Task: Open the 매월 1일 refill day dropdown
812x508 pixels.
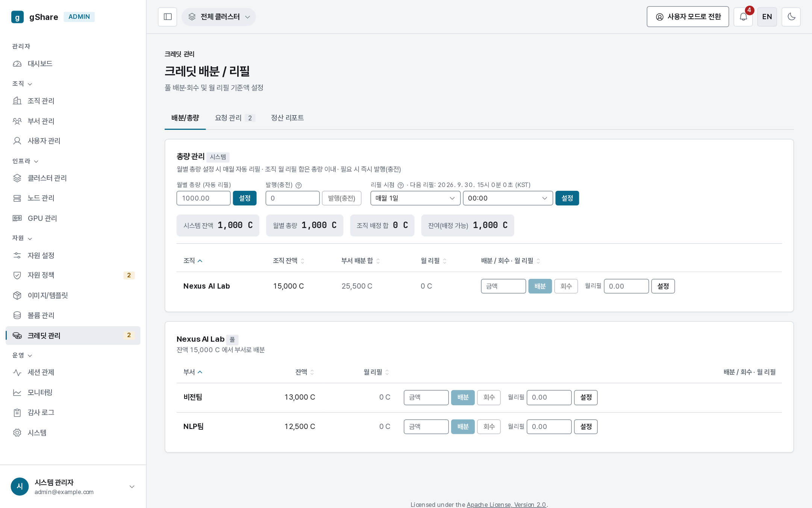Action: tap(415, 198)
